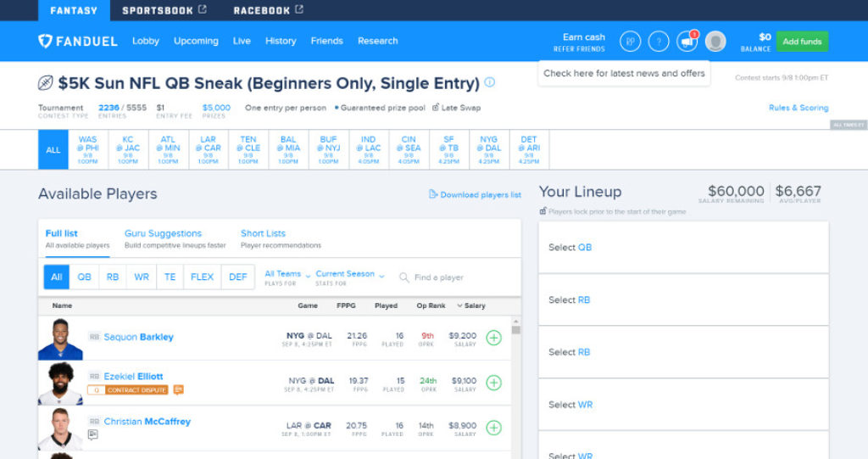Add Saquon Barkley with the plus icon

(494, 338)
